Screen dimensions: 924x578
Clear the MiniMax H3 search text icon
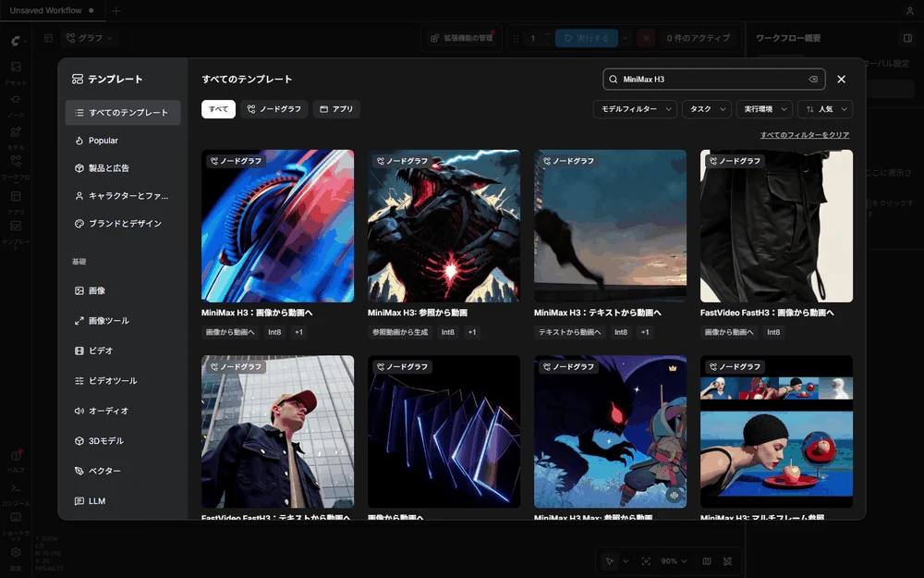coord(813,79)
